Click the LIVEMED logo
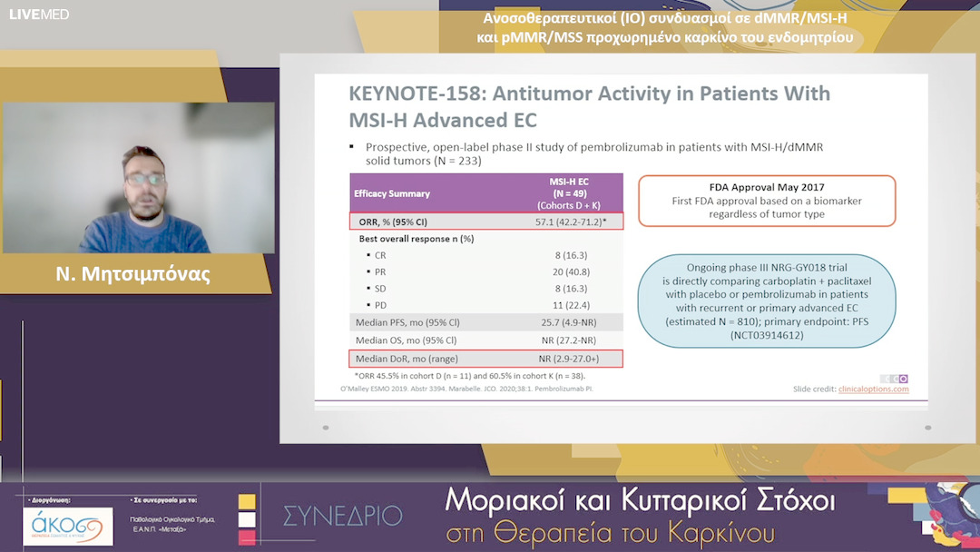 [x=38, y=15]
